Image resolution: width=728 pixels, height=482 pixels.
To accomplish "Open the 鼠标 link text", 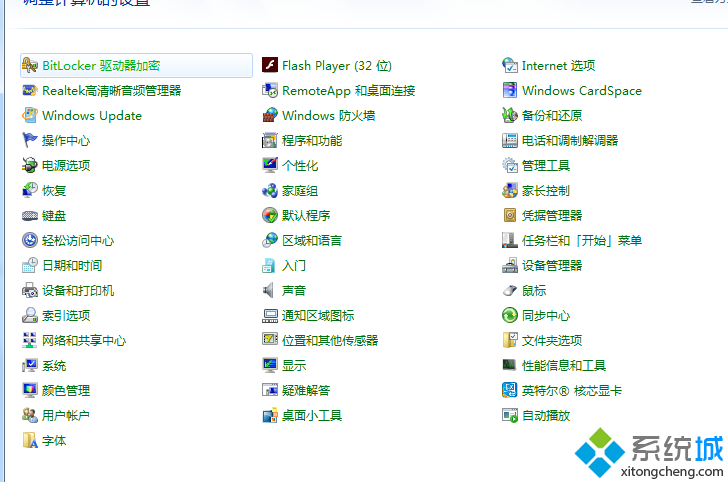I will tap(534, 291).
